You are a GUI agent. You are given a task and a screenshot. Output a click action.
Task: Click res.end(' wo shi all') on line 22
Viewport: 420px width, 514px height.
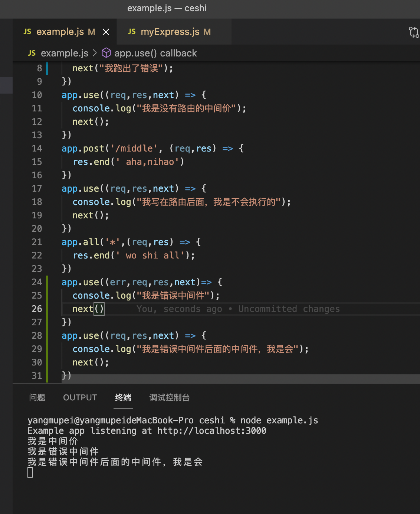click(x=134, y=256)
